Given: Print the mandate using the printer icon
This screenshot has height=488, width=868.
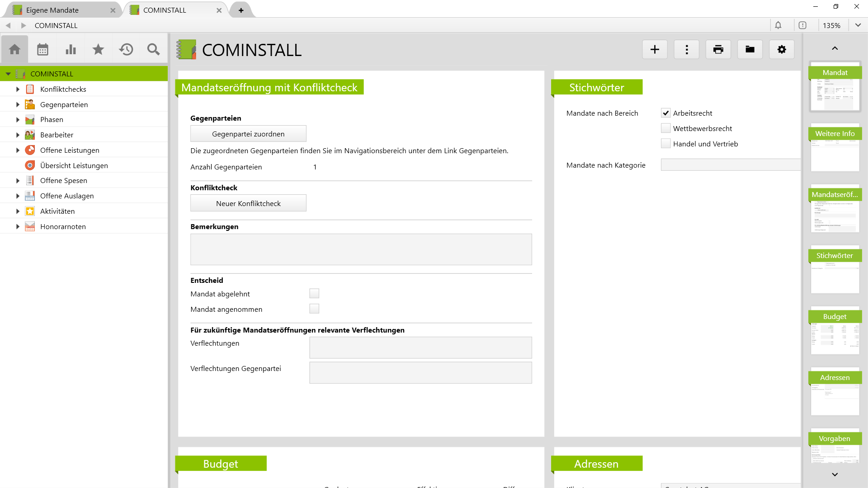Looking at the screenshot, I should tap(718, 49).
